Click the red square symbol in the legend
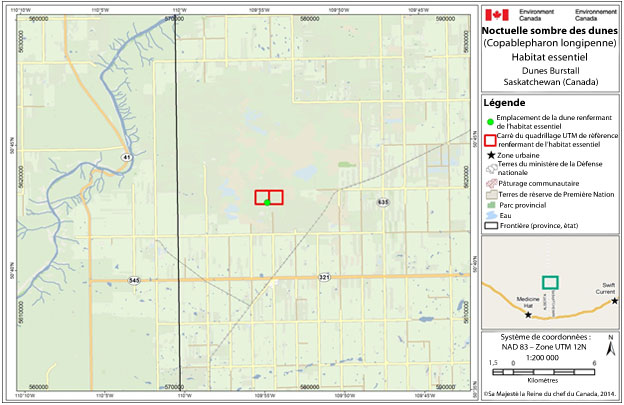The image size is (624, 405). [x=490, y=141]
